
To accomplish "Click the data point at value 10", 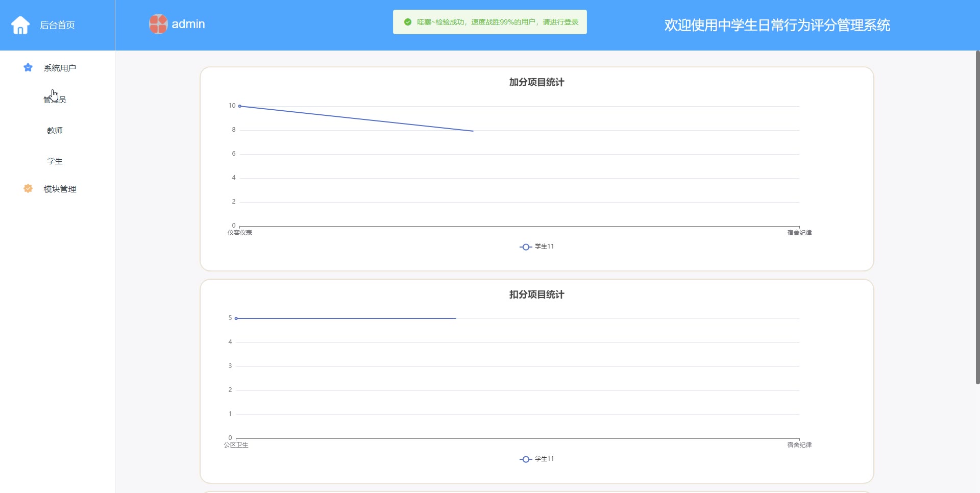I will (x=240, y=106).
